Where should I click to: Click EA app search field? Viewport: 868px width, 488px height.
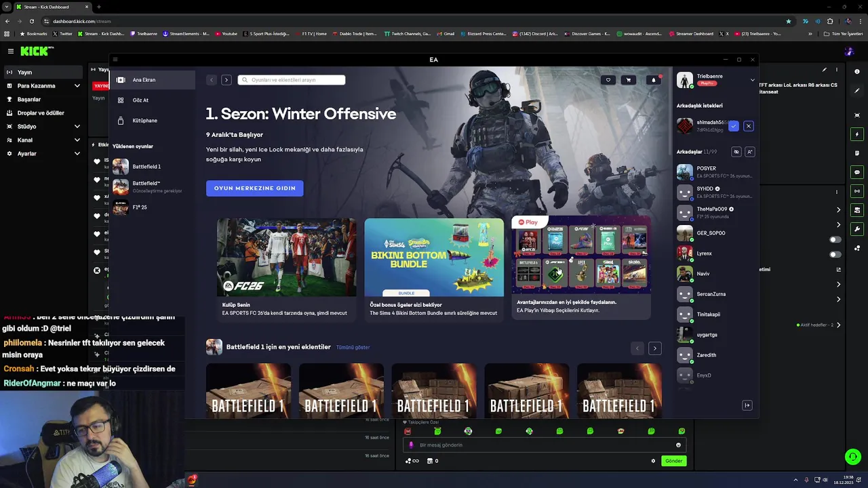pyautogui.click(x=292, y=80)
